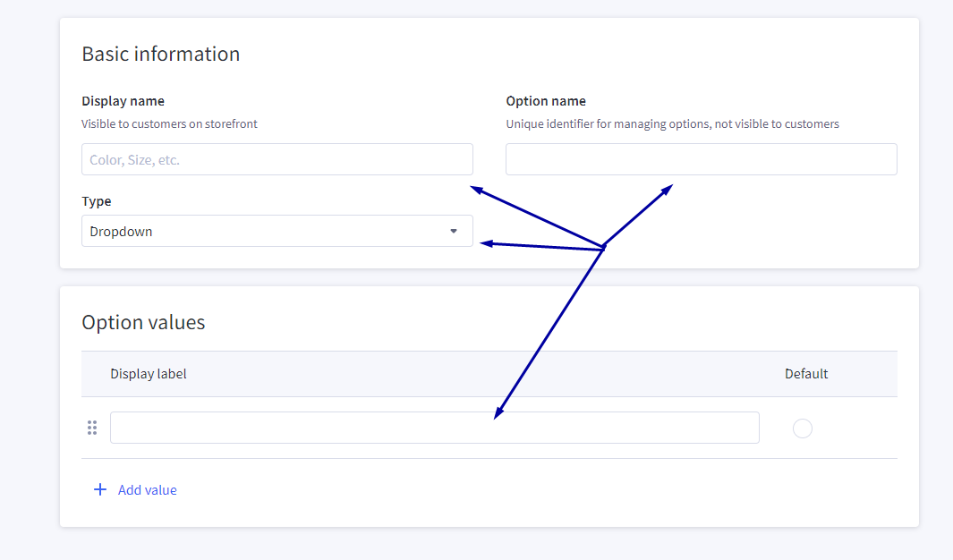The width and height of the screenshot is (953, 560).
Task: Click the Default column header
Action: [806, 374]
